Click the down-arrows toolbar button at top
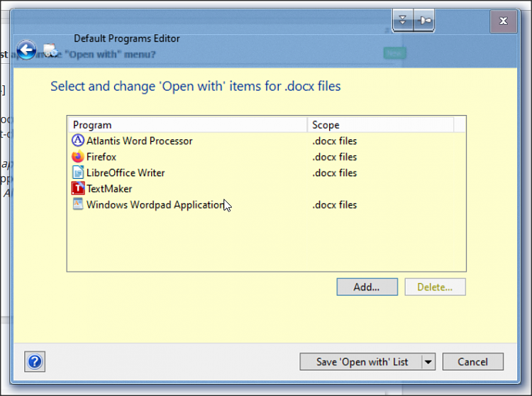This screenshot has height=396, width=532. (x=403, y=21)
